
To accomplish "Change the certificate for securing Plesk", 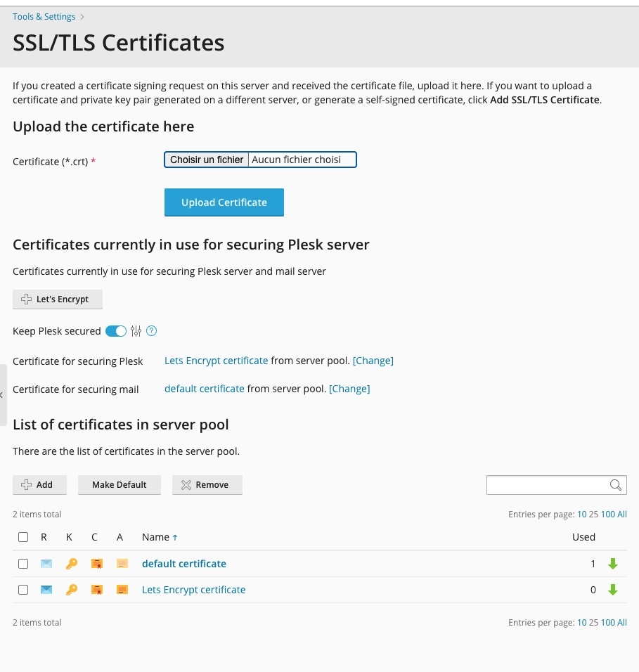I will click(x=373, y=361).
